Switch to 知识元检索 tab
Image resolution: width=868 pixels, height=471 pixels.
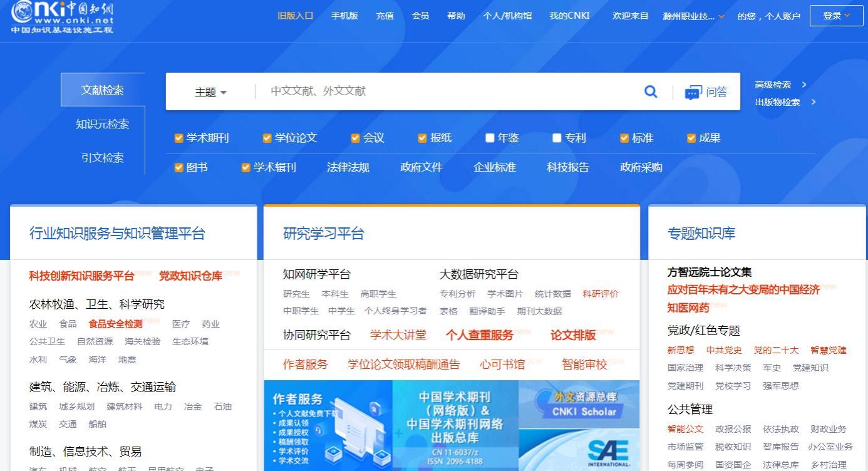click(x=103, y=124)
